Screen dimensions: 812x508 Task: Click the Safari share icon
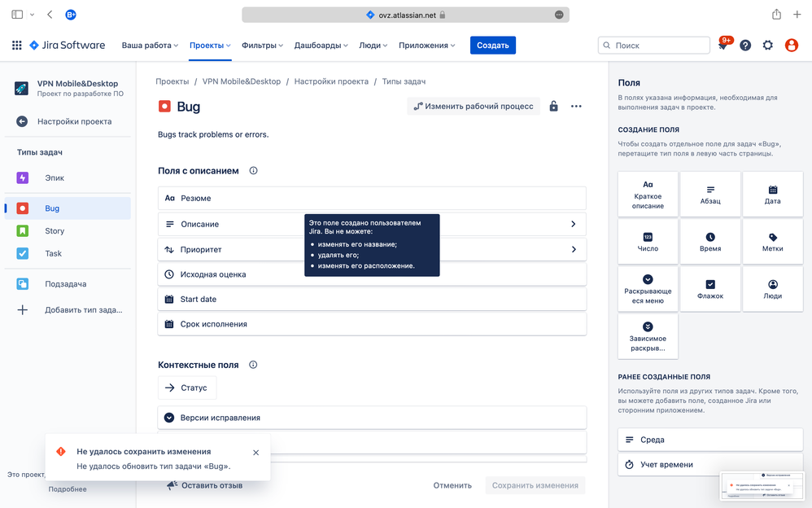pyautogui.click(x=776, y=15)
